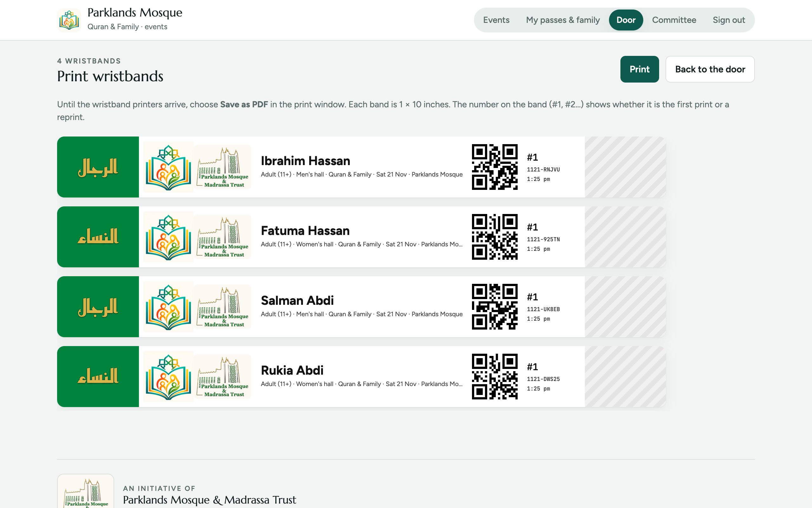Click the name Salman Abdi
812x508 pixels.
297,301
